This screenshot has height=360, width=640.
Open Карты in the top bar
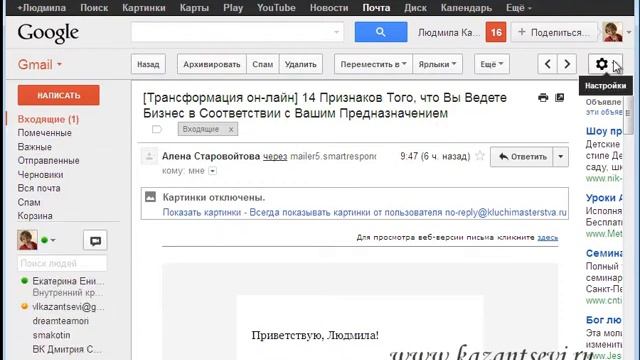(x=194, y=8)
